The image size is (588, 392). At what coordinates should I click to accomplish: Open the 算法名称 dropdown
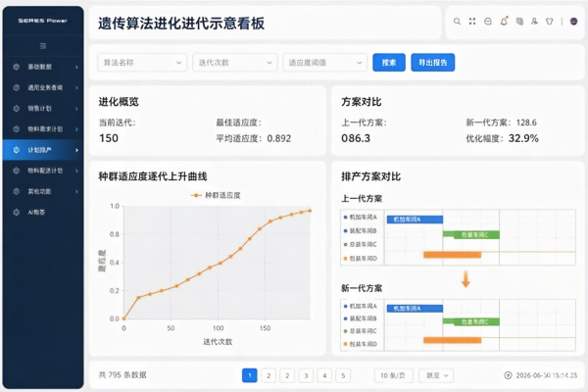142,63
